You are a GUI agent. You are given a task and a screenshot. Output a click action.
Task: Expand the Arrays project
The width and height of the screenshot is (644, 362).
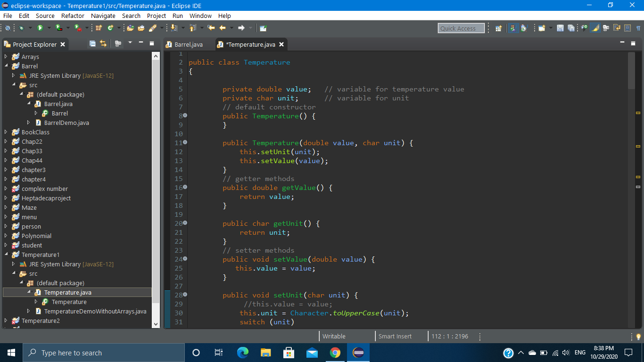[6, 57]
